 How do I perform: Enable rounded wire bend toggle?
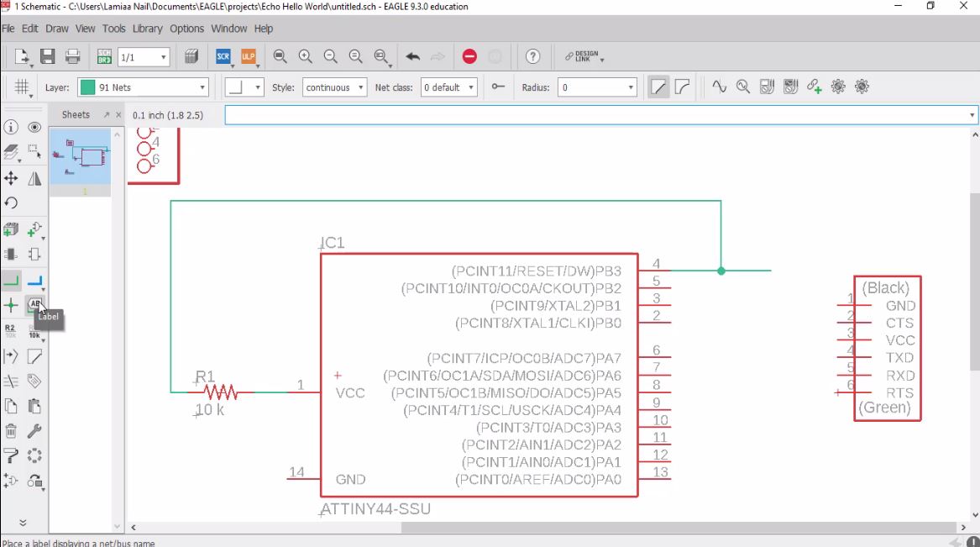coord(682,87)
